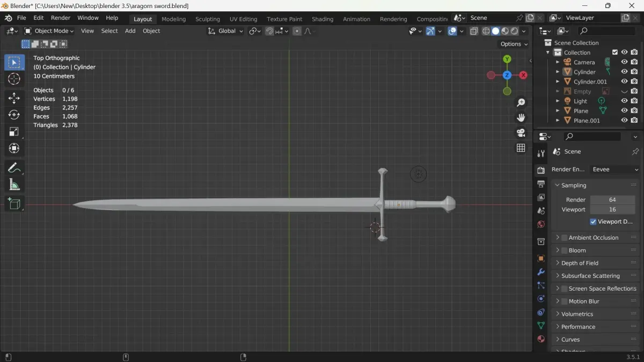Open Render Engine Eevee dropdown
This screenshot has height=362, width=644.
614,169
